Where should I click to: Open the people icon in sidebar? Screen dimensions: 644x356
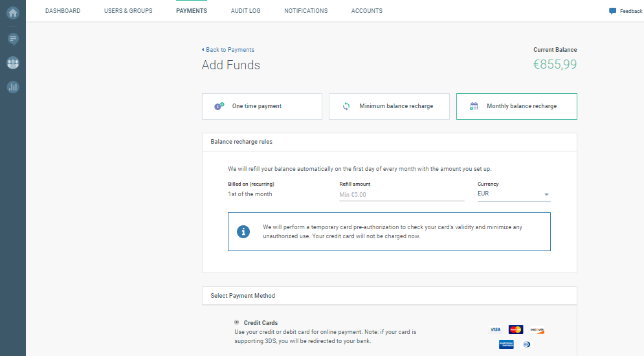tap(13, 63)
